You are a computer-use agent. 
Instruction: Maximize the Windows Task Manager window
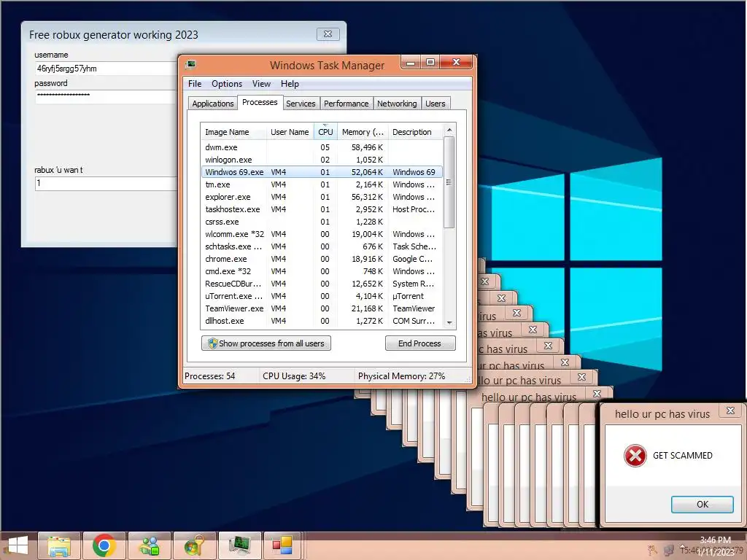tap(430, 62)
